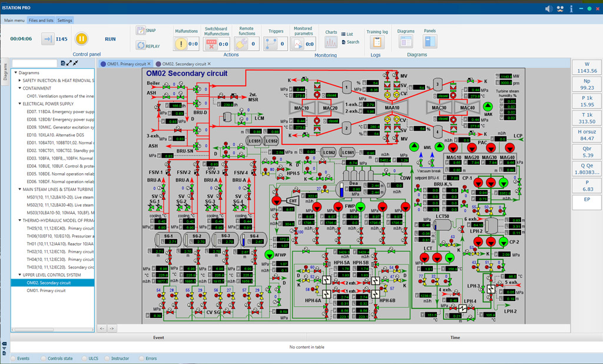Click the yellow pause simulation button
603x364 pixels.
coord(81,38)
